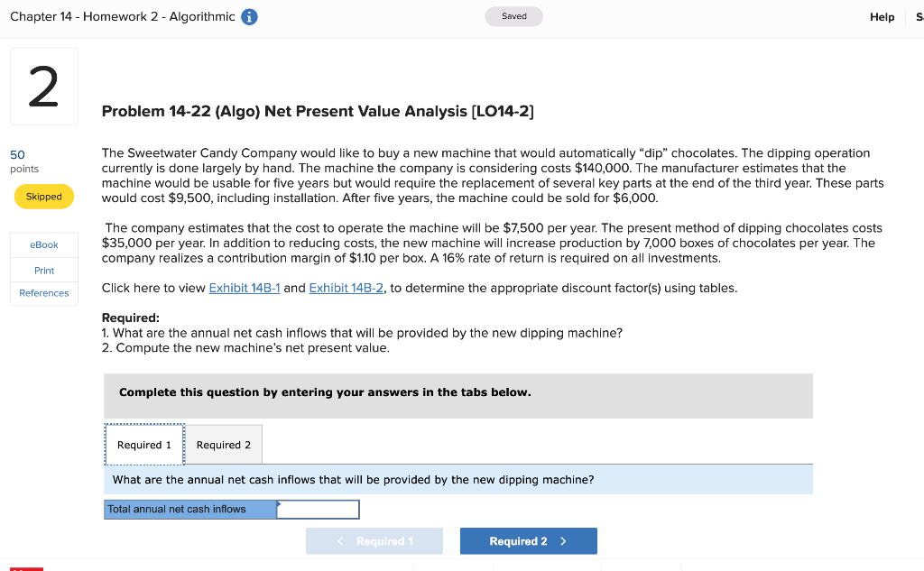Open the Help menu
924x571 pixels.
tap(882, 16)
